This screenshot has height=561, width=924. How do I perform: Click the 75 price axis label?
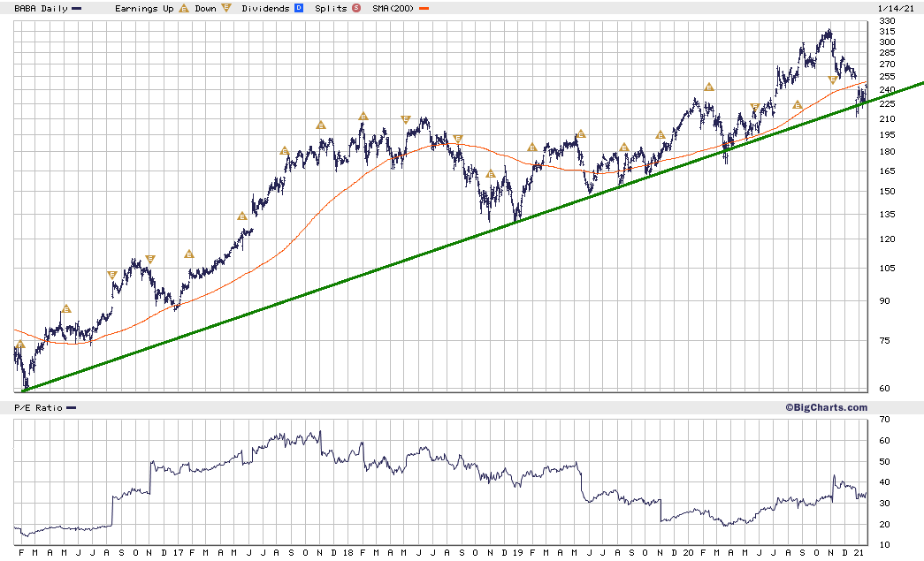coord(884,341)
